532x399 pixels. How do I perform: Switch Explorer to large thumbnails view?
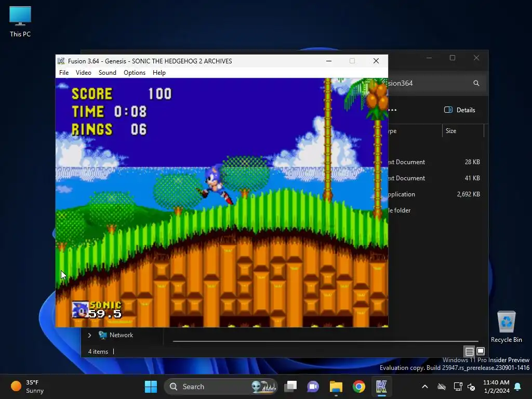[481, 352]
